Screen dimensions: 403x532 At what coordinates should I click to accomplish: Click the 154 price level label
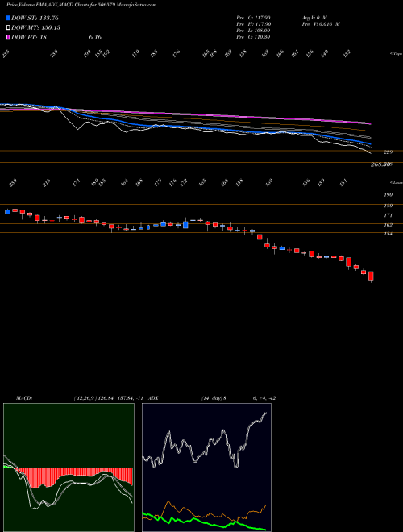click(388, 234)
